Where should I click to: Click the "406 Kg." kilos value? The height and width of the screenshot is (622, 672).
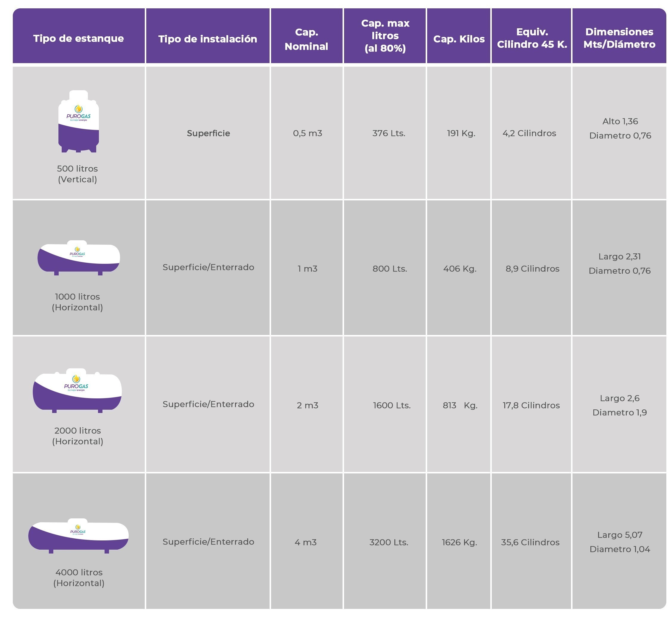tap(460, 269)
